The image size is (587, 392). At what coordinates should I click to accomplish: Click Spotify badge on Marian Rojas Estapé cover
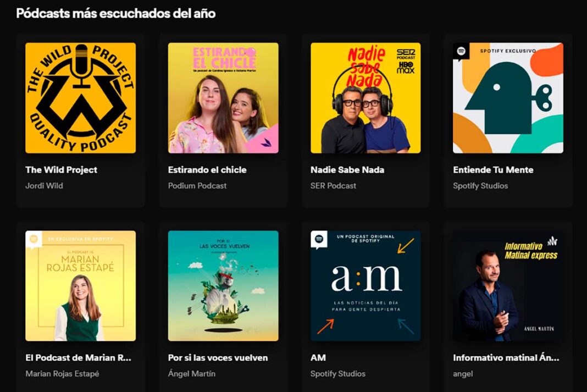point(34,239)
